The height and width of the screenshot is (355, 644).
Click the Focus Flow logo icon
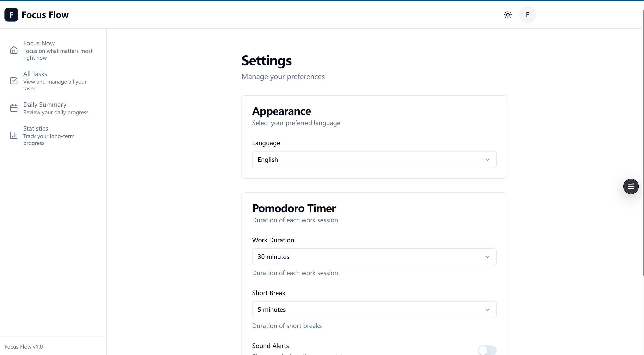[11, 15]
